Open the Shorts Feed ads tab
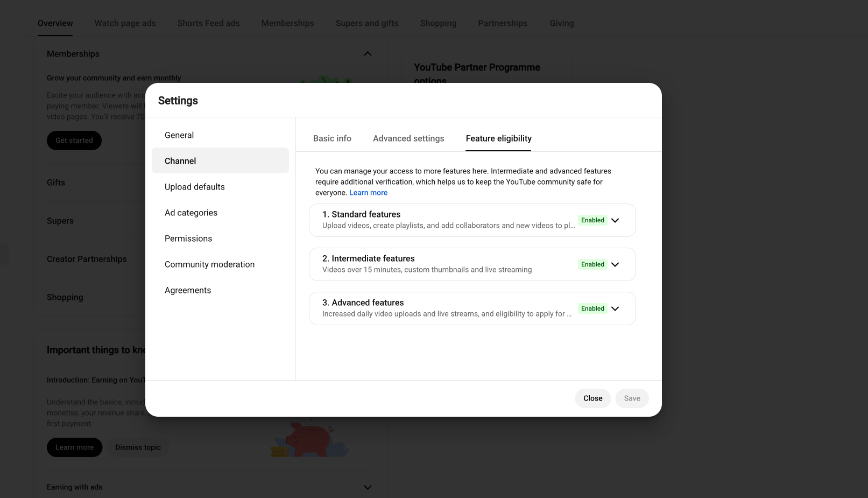868x498 pixels. coord(209,23)
